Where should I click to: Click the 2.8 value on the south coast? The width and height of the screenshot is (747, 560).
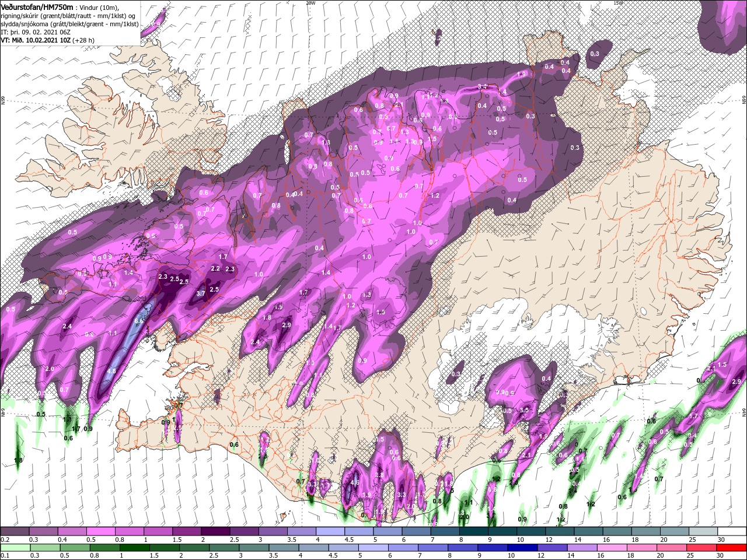(x=379, y=475)
